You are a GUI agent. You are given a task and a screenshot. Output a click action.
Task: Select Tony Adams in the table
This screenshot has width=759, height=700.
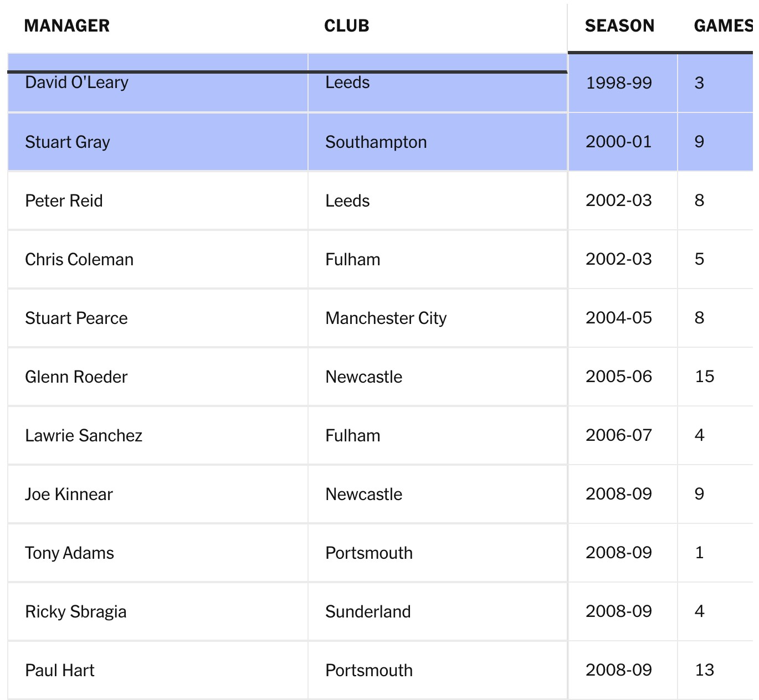click(x=70, y=553)
